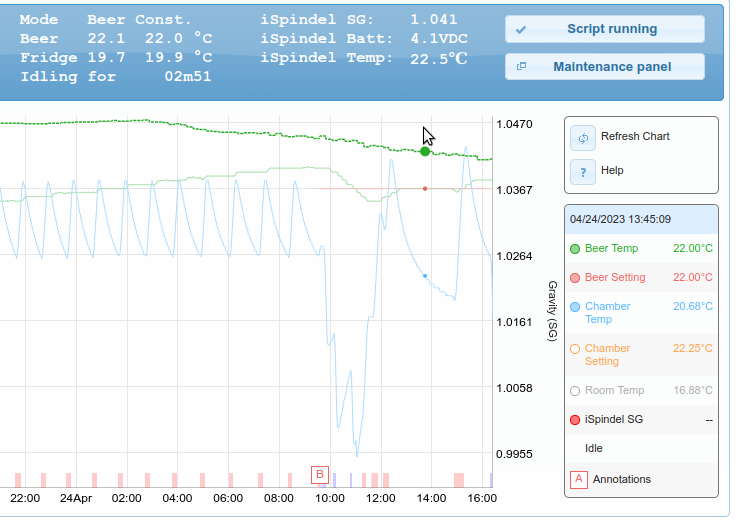Click the Refresh Chart icon
Screen dimensions: 752x523
coord(583,138)
